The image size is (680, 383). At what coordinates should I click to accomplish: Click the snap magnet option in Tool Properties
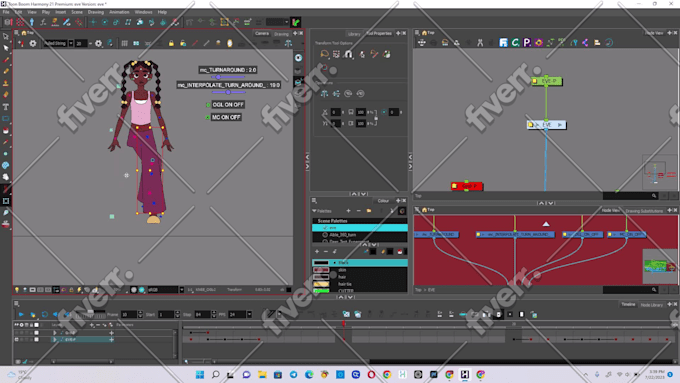point(349,54)
